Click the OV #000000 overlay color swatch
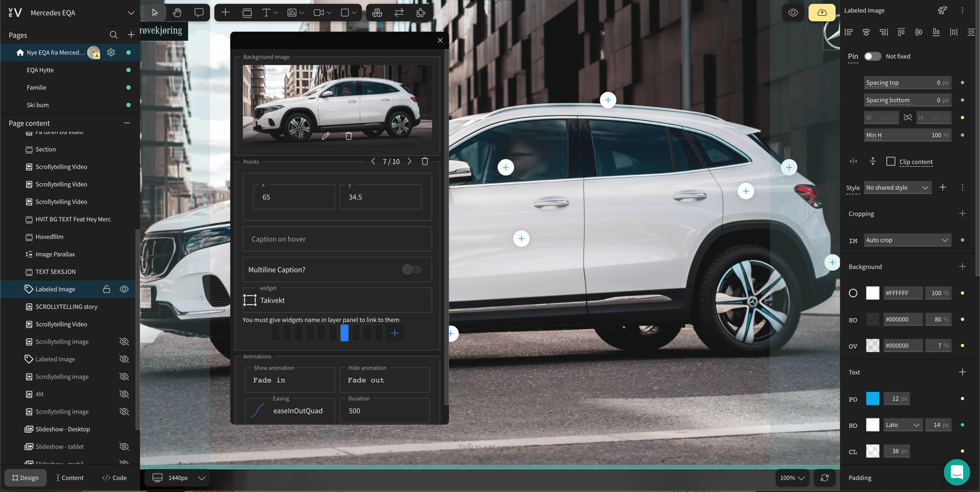Image resolution: width=980 pixels, height=492 pixels. (x=873, y=346)
